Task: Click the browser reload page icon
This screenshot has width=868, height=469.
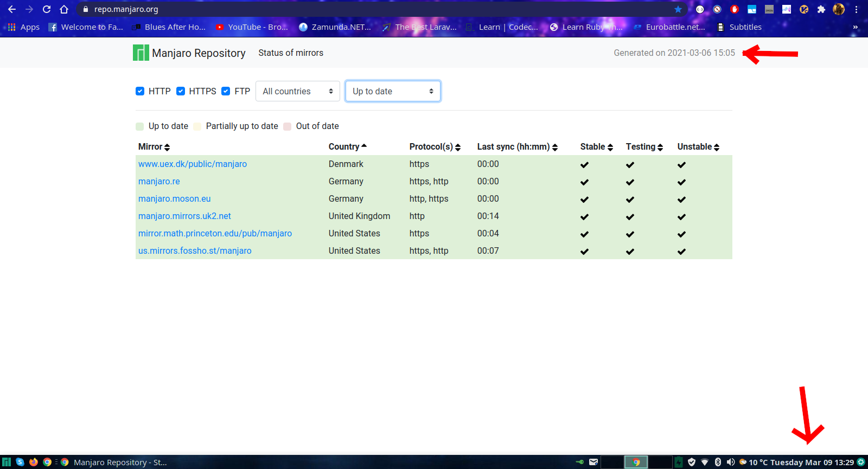Action: pyautogui.click(x=47, y=9)
